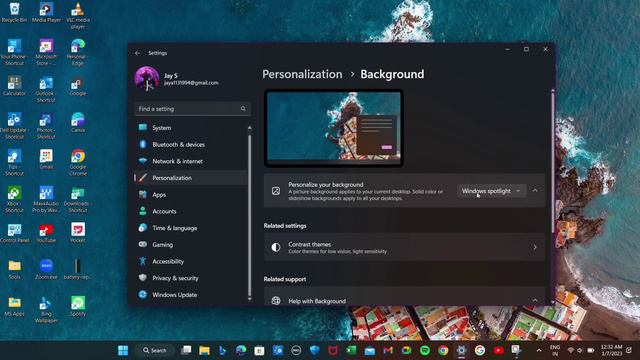Click the Jay S profile avatar

[x=147, y=78]
